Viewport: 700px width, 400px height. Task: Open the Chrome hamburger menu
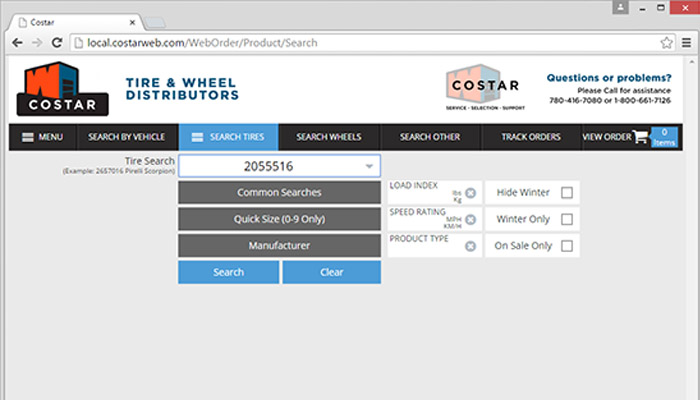(x=687, y=43)
